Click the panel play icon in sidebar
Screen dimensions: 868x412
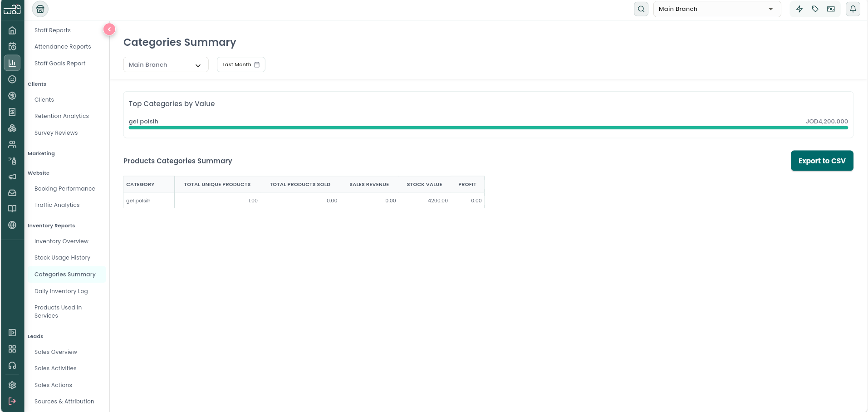tap(12, 333)
